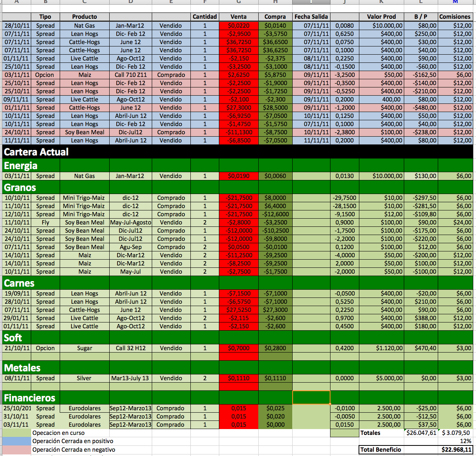This screenshot has height=456, width=476.
Task: Click the 'Energia' section heading
Action: click(x=21, y=166)
